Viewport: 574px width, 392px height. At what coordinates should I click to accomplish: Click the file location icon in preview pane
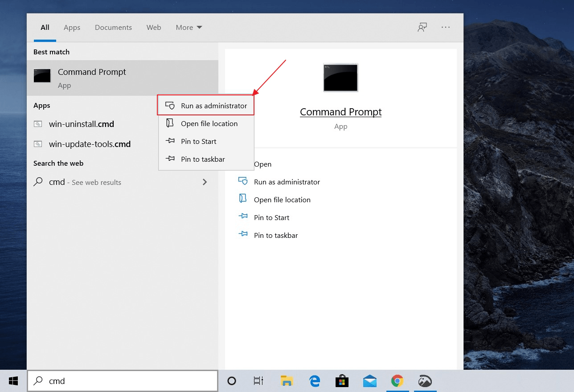[242, 198]
